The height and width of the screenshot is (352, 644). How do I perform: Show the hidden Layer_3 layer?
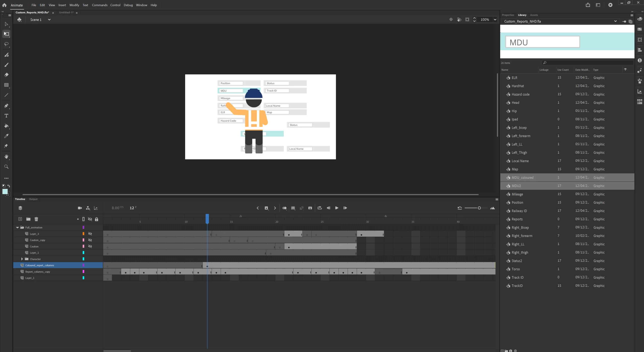point(90,234)
